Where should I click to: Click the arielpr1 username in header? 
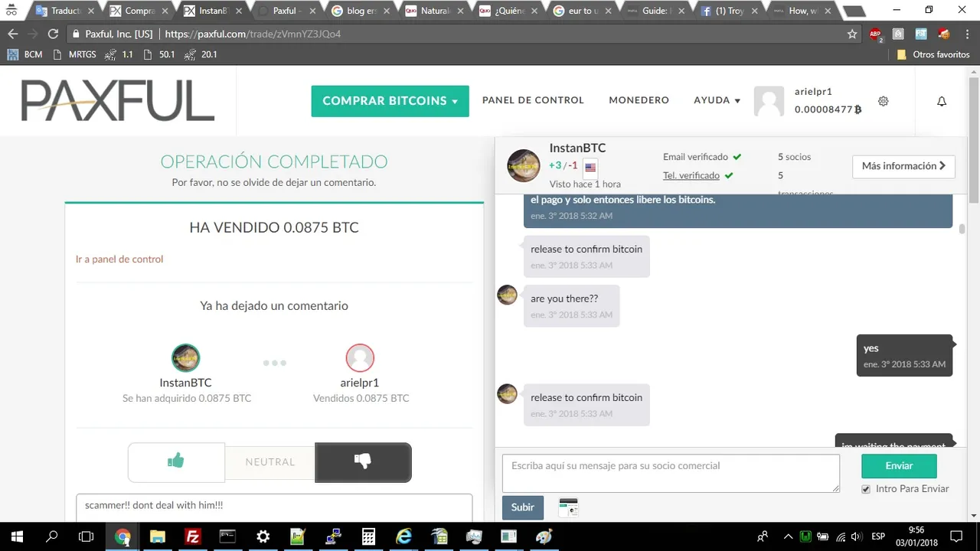(x=813, y=91)
